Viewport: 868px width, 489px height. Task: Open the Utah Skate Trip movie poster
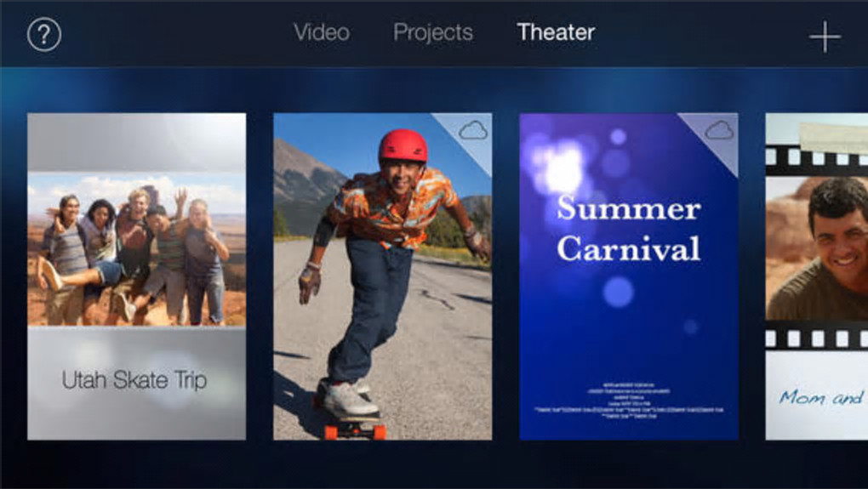(x=137, y=276)
